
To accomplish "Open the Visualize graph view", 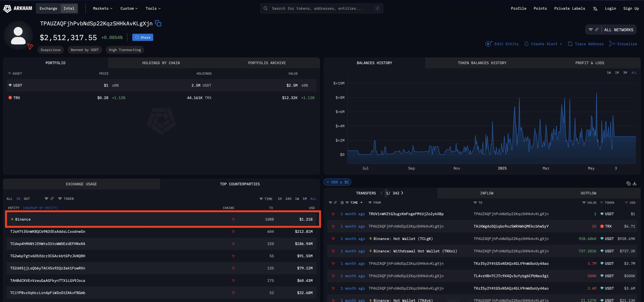I will coord(623,44).
